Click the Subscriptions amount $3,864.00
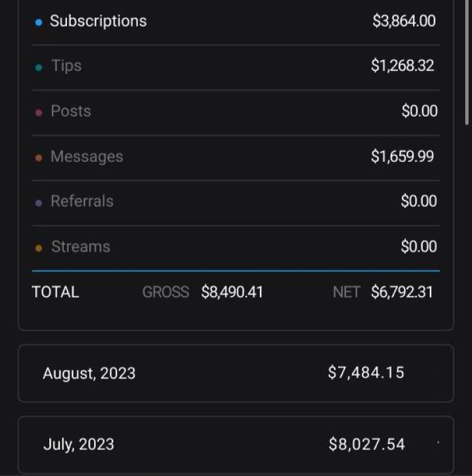Screen dimensions: 472x476 tap(404, 21)
